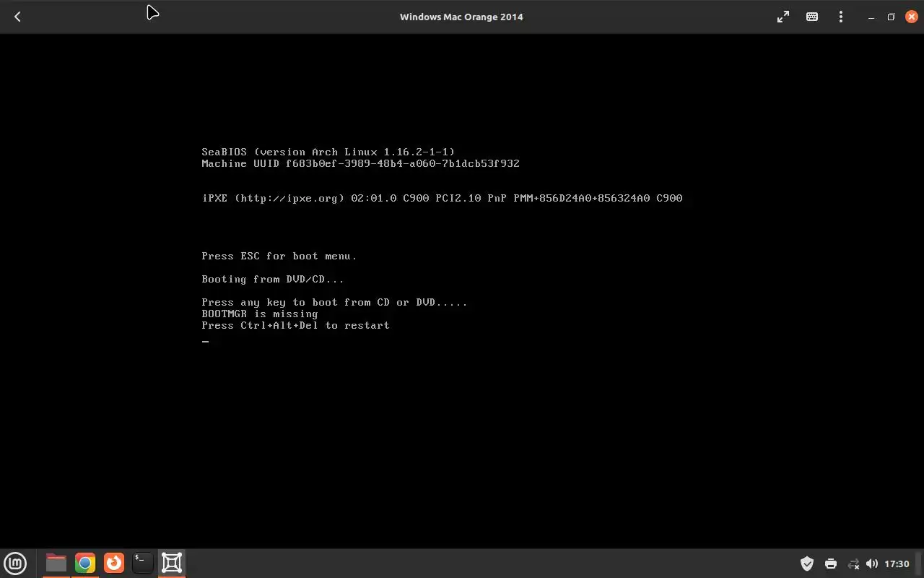Go back with the header back arrow
924x578 pixels.
tap(17, 17)
